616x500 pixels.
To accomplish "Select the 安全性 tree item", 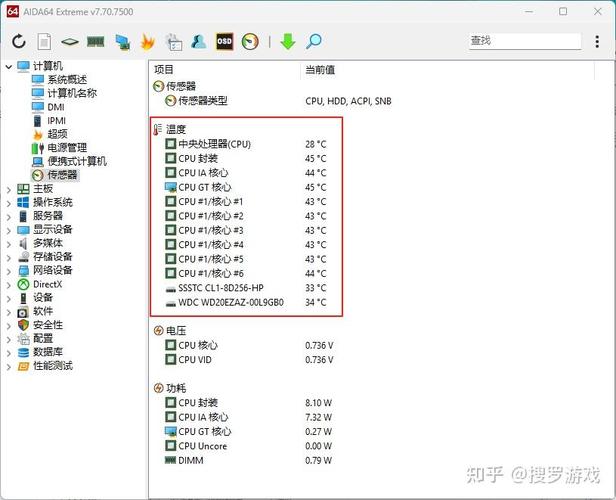I will point(48,325).
